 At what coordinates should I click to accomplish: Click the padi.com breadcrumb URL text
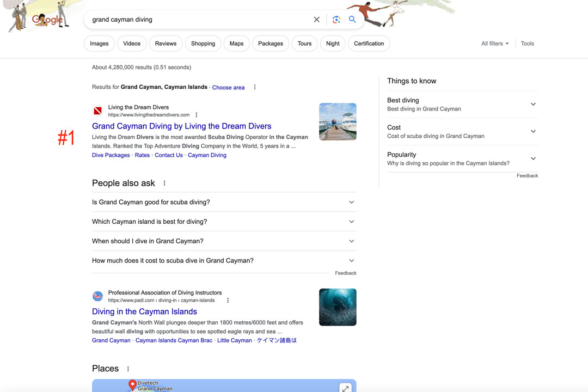click(161, 300)
